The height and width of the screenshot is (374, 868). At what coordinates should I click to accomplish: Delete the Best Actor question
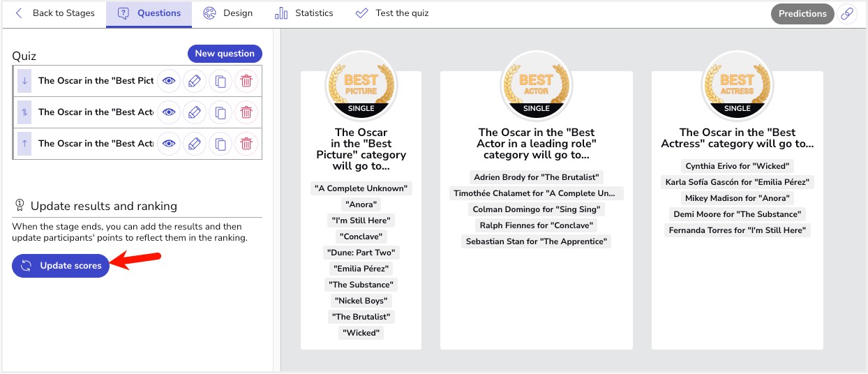pos(246,112)
